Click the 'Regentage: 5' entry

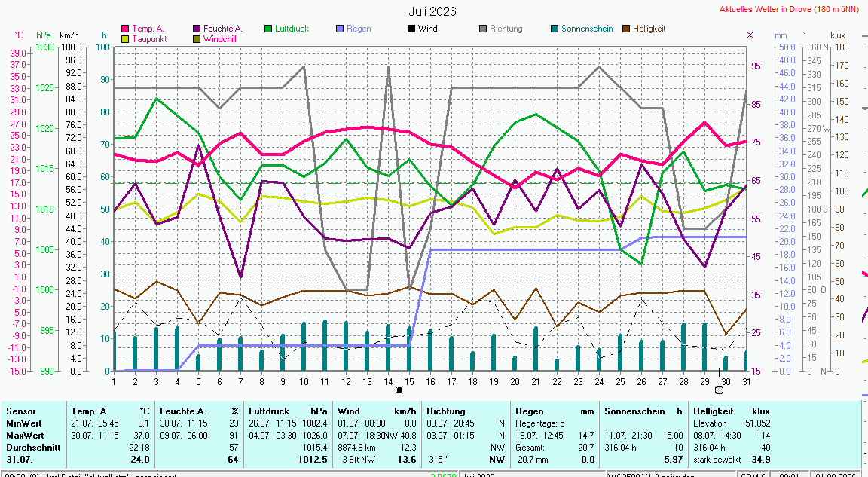pos(539,423)
